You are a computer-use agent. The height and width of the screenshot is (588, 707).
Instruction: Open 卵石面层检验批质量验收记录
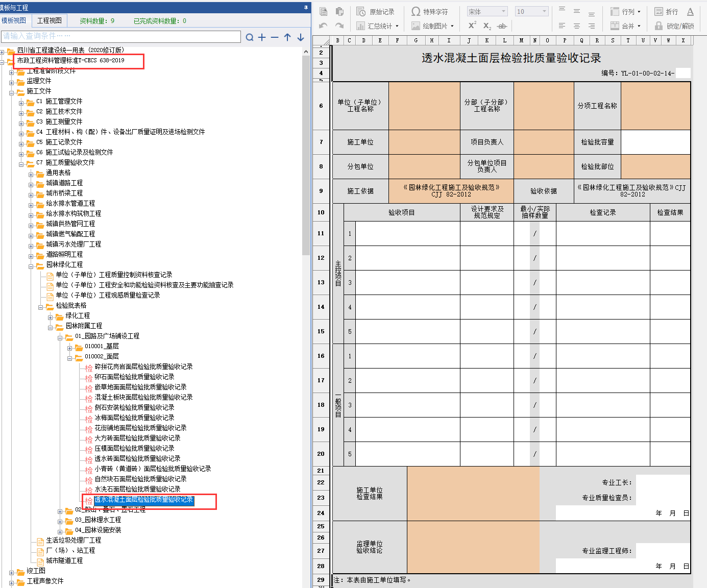click(134, 377)
